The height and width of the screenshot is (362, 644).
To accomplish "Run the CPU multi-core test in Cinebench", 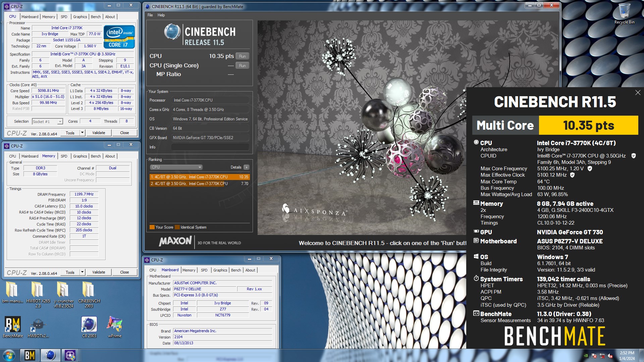I will point(243,56).
